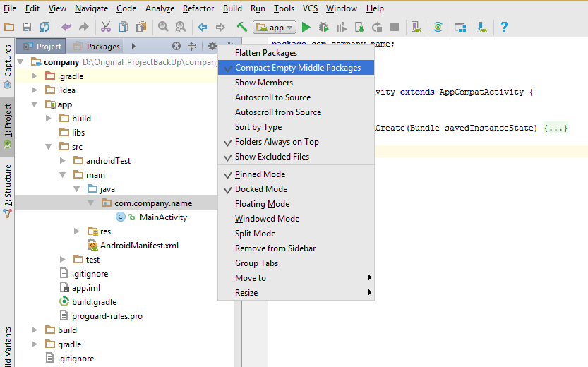Screen dimensions: 588x367
Task: Click the green Run app button
Action: (x=306, y=28)
